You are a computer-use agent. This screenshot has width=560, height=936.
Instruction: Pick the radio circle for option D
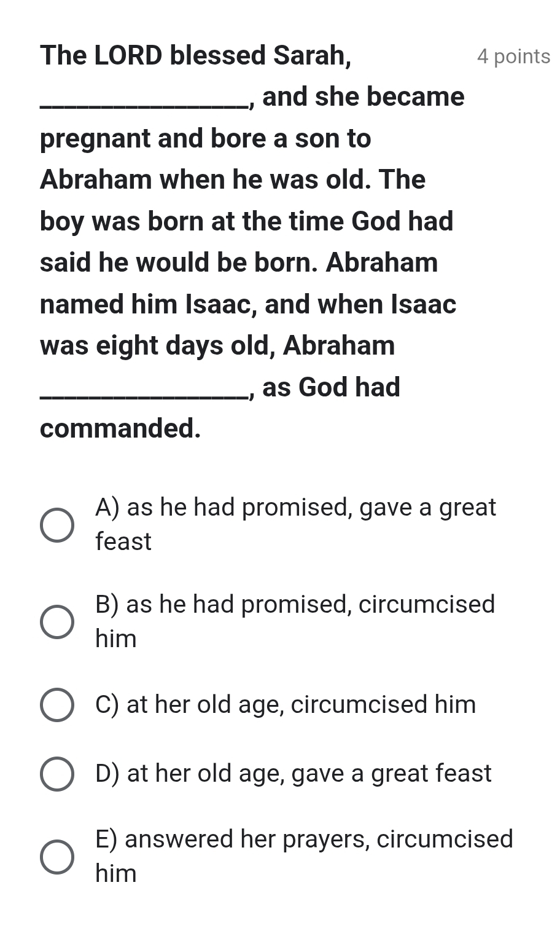pos(57,774)
